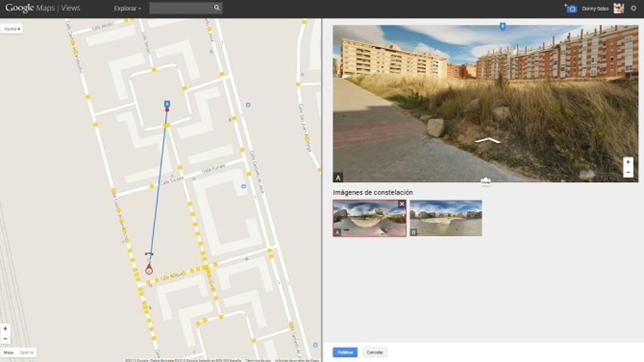
Task: Switch back to Mapa view
Action: coord(8,353)
